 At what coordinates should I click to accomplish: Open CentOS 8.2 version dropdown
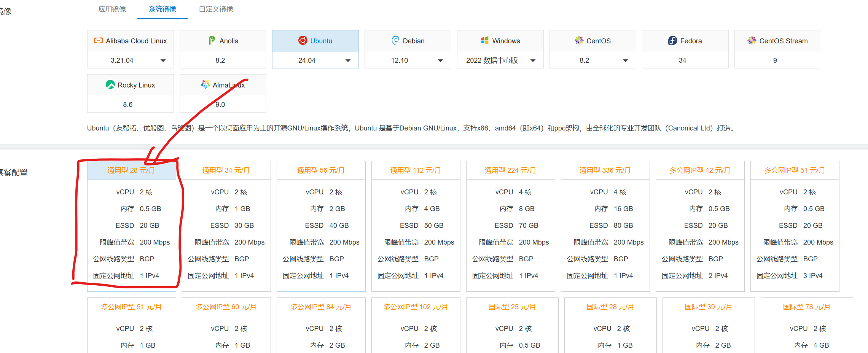593,60
